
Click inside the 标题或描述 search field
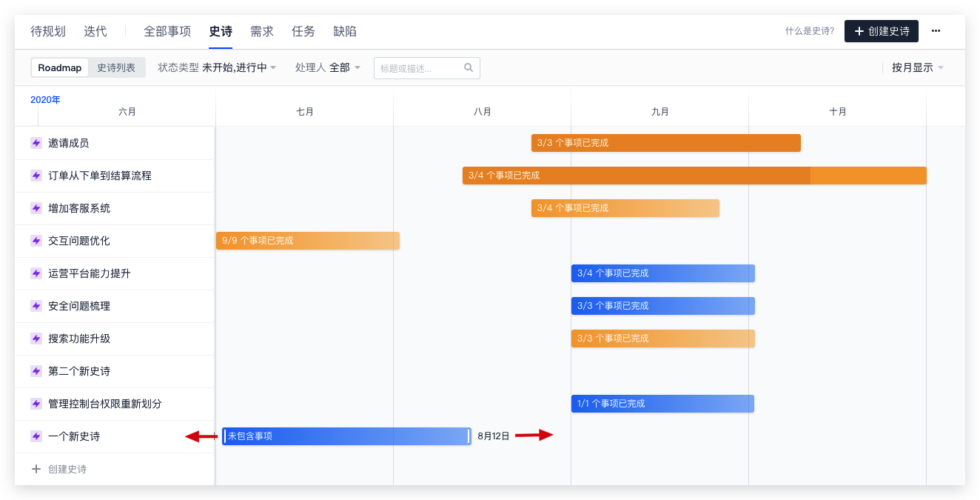[x=427, y=68]
